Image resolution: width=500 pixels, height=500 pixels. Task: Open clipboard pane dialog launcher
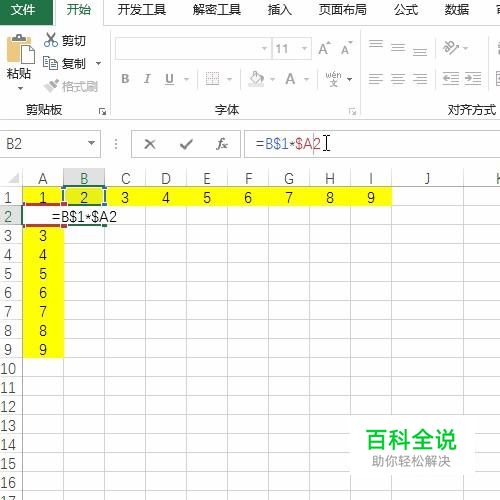(102, 111)
